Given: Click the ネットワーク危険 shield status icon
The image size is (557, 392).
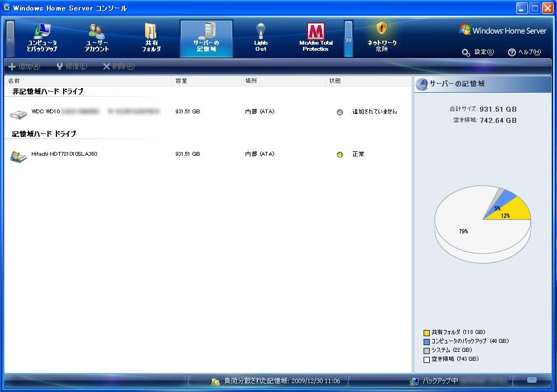Looking at the screenshot, I should coord(382,28).
